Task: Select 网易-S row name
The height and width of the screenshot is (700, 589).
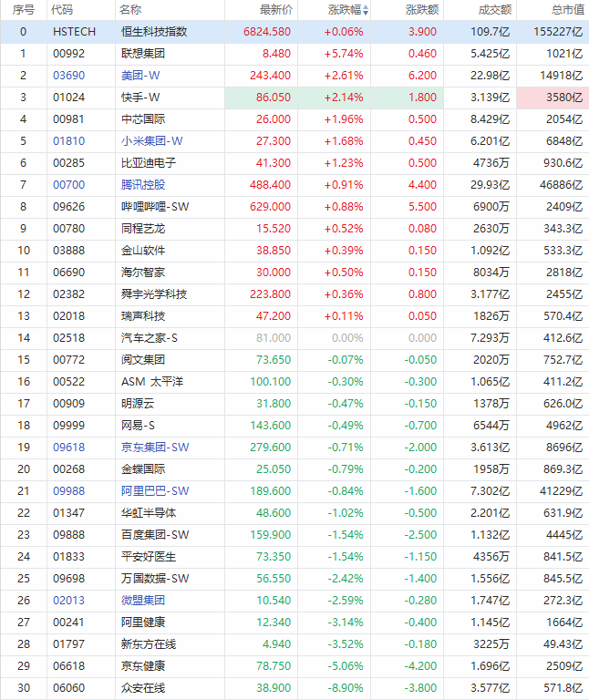Action: tap(138, 426)
